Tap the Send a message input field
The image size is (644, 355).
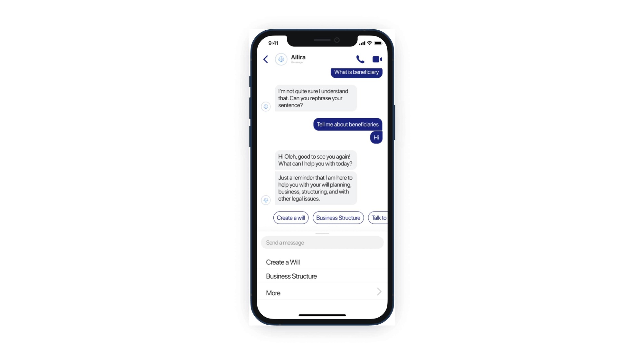pyautogui.click(x=322, y=243)
